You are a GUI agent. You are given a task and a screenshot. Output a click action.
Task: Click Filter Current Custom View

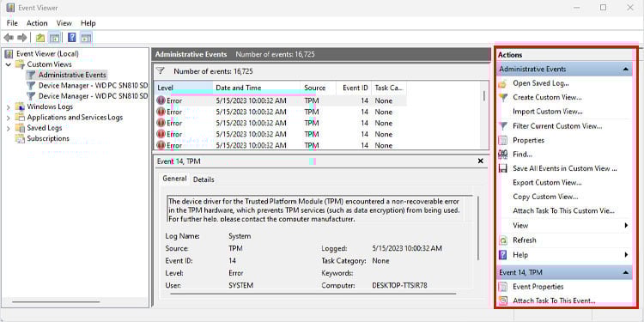[557, 126]
